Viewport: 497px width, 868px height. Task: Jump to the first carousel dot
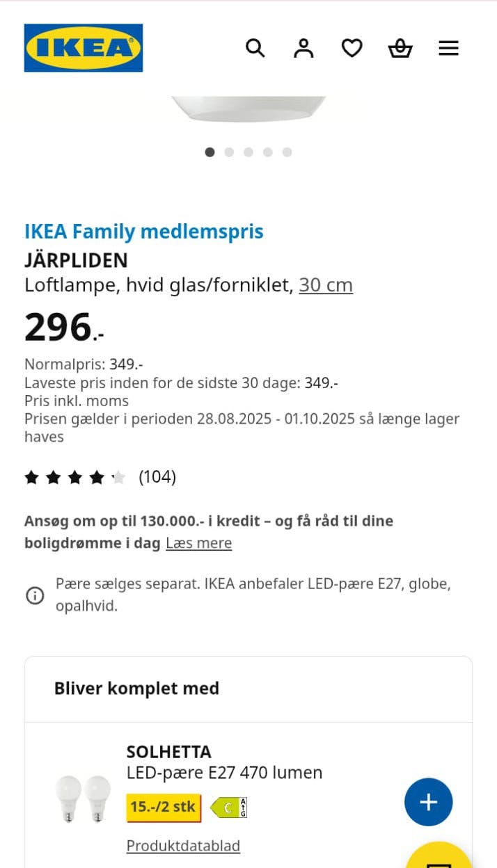point(210,152)
